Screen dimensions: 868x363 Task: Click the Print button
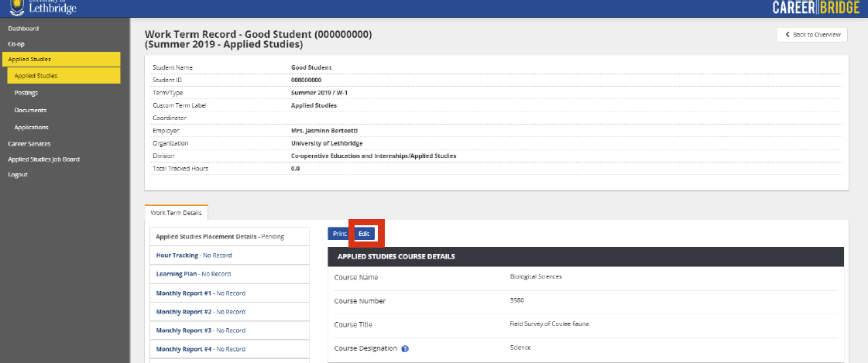tap(339, 234)
